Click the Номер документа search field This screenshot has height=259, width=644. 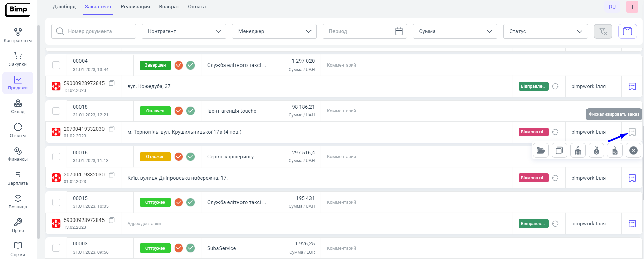(x=94, y=31)
